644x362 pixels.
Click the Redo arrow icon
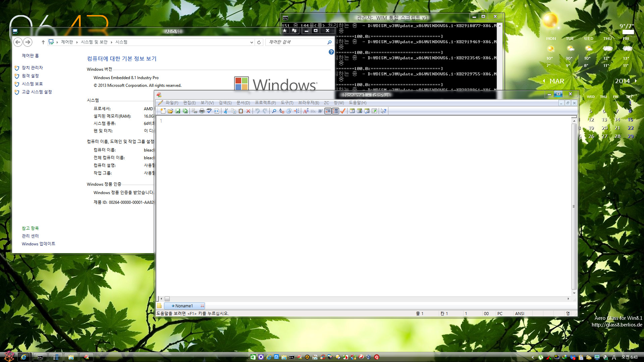point(265,111)
